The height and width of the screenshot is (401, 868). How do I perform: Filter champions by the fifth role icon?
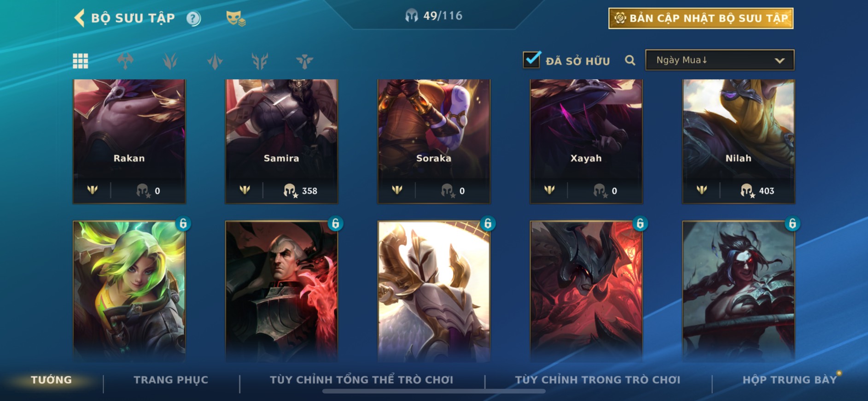[x=304, y=61]
